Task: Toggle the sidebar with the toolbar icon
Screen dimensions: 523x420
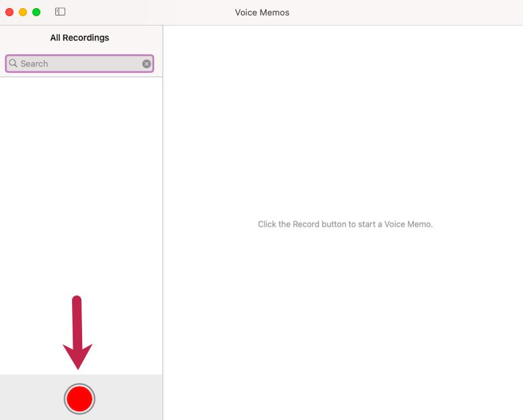Action: pos(60,11)
